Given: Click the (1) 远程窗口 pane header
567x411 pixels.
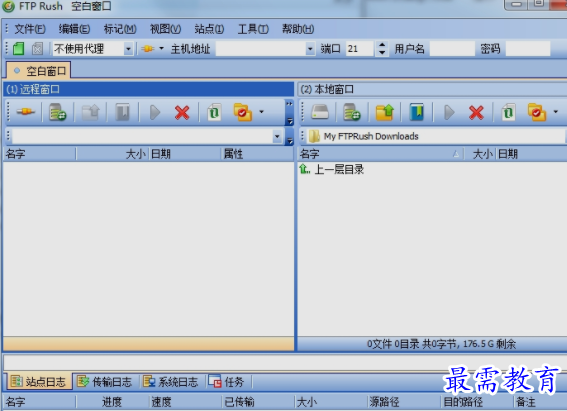Looking at the screenshot, I should coord(149,89).
